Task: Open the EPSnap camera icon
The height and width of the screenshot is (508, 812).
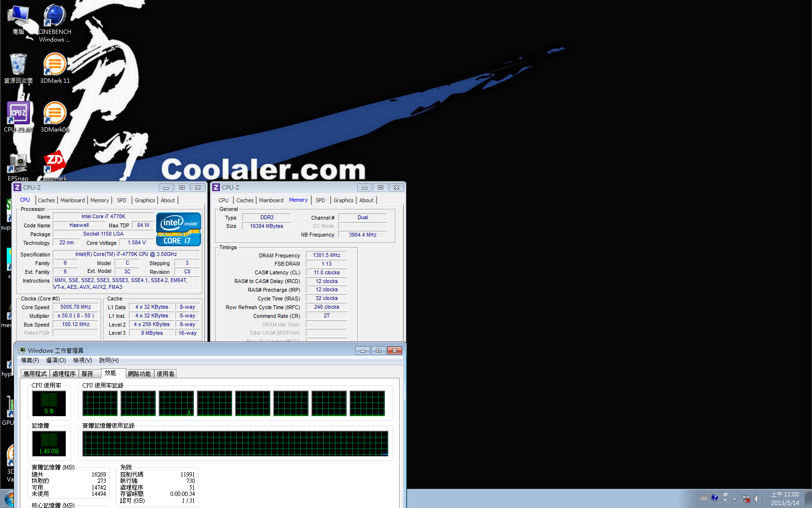Action: (x=18, y=167)
